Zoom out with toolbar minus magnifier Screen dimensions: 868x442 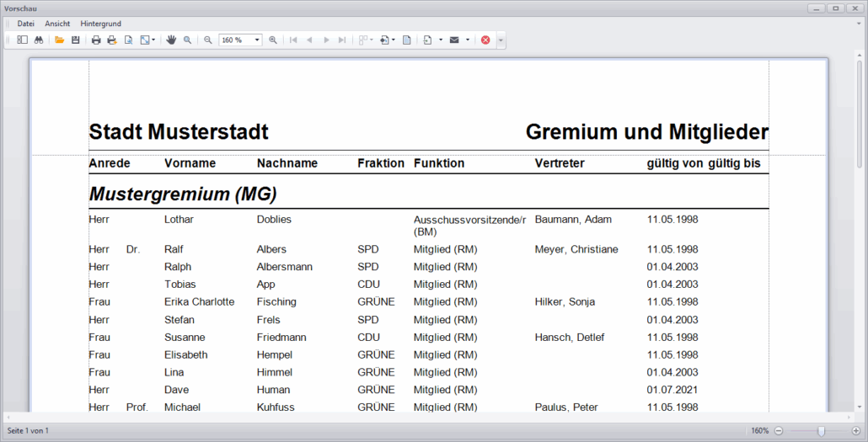pyautogui.click(x=208, y=40)
